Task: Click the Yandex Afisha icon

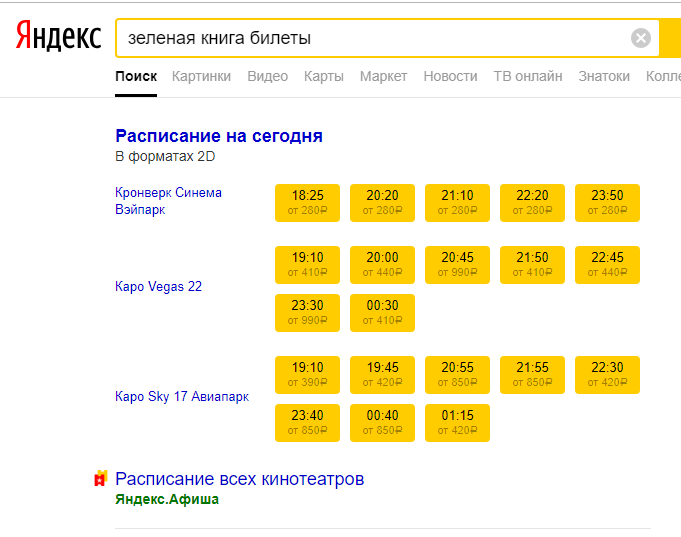Action: (100, 478)
